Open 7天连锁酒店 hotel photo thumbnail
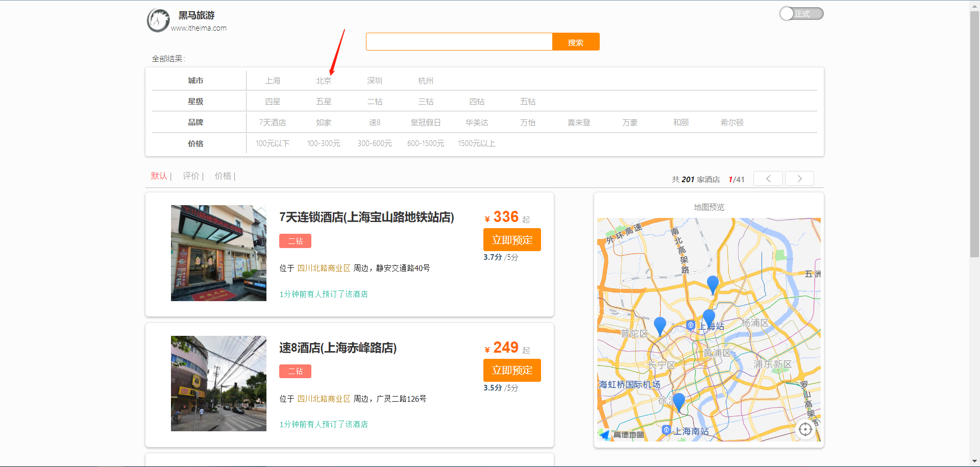The image size is (980, 467). point(218,253)
